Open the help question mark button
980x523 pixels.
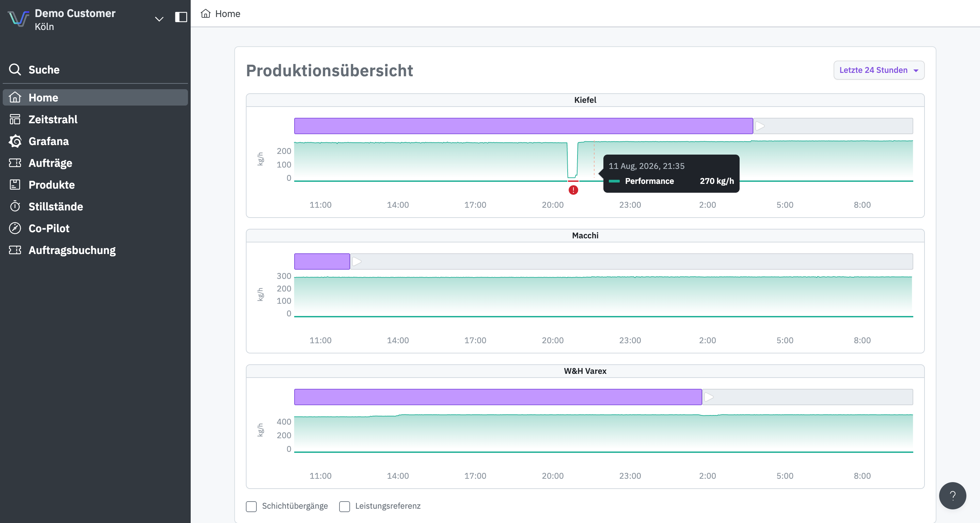pos(952,496)
